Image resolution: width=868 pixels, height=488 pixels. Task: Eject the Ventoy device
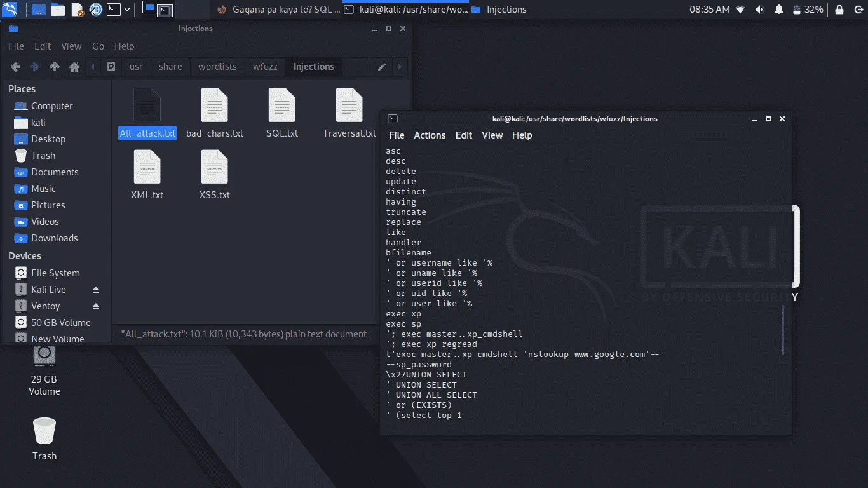[x=96, y=306]
